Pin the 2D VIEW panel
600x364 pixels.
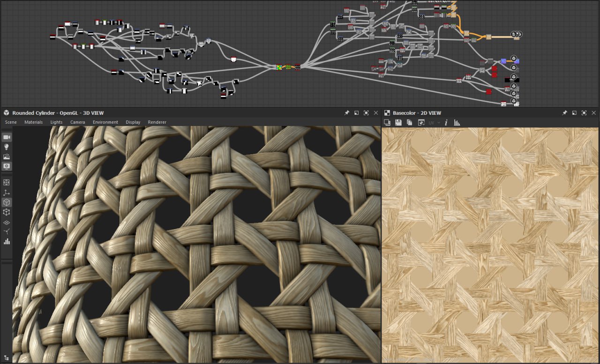(565, 113)
